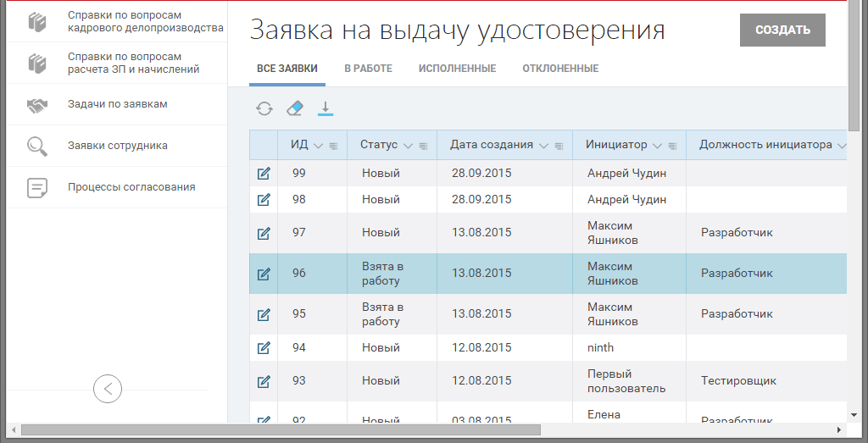The image size is (868, 443).
Task: Expand the Дата создания column dropdown
Action: [543, 146]
